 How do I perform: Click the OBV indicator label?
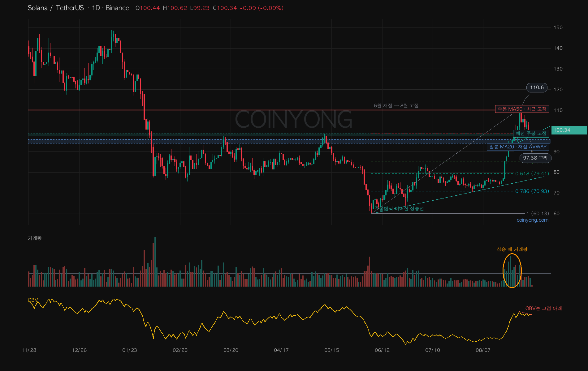[x=33, y=300]
